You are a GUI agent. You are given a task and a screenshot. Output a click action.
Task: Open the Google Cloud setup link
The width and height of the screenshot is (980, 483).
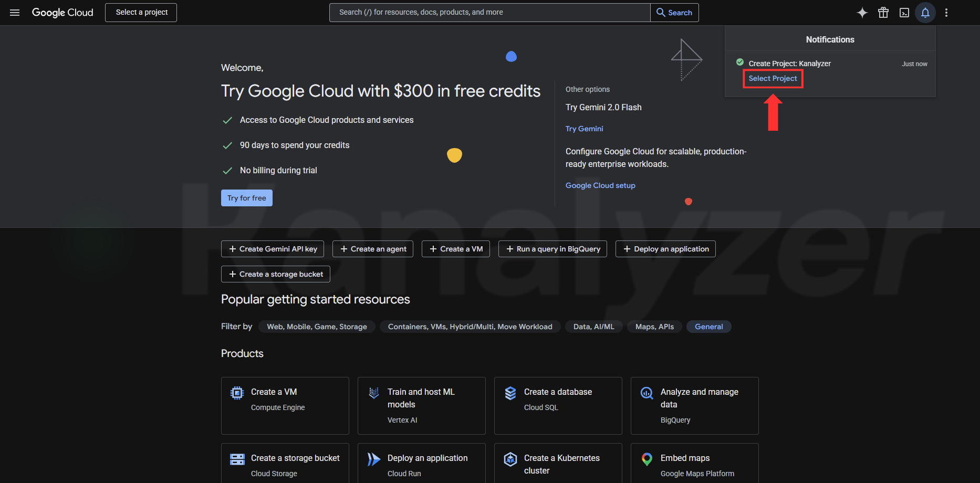coord(600,185)
